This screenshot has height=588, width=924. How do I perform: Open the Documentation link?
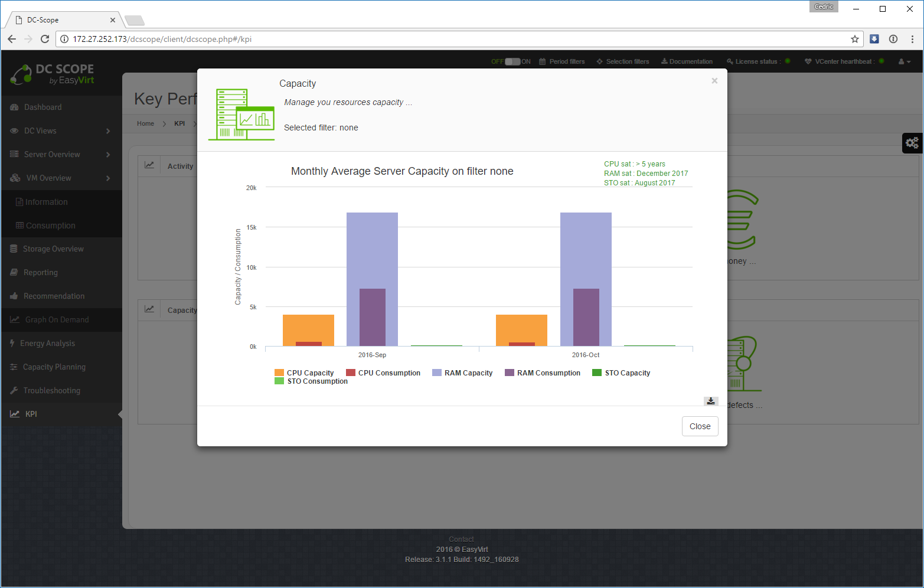(687, 61)
